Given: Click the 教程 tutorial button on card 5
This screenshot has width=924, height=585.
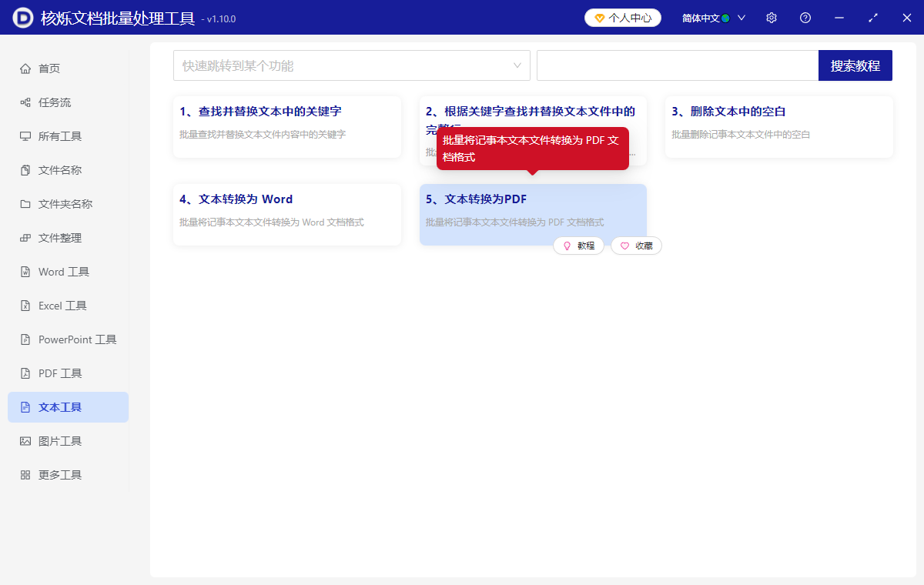Looking at the screenshot, I should 579,245.
